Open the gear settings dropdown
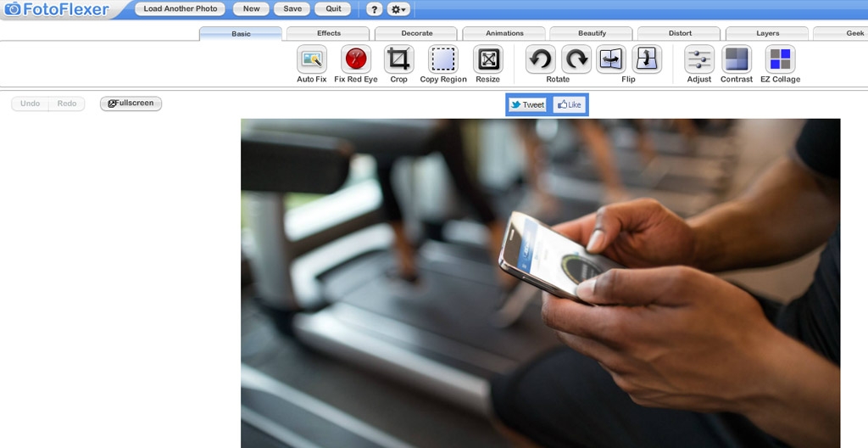868x448 pixels. click(x=398, y=8)
